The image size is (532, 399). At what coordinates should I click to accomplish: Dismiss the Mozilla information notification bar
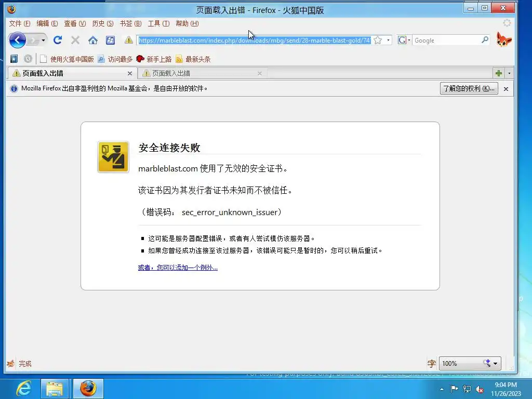pyautogui.click(x=506, y=89)
